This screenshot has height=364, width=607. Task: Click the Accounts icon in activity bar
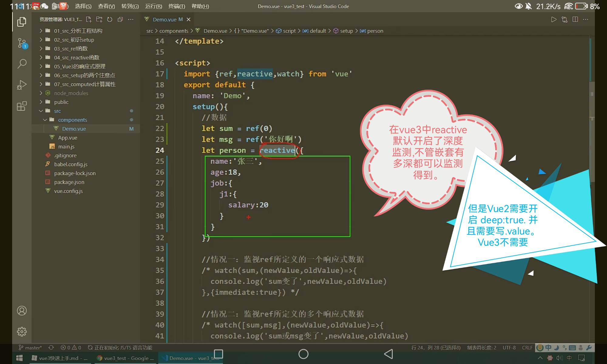(22, 311)
